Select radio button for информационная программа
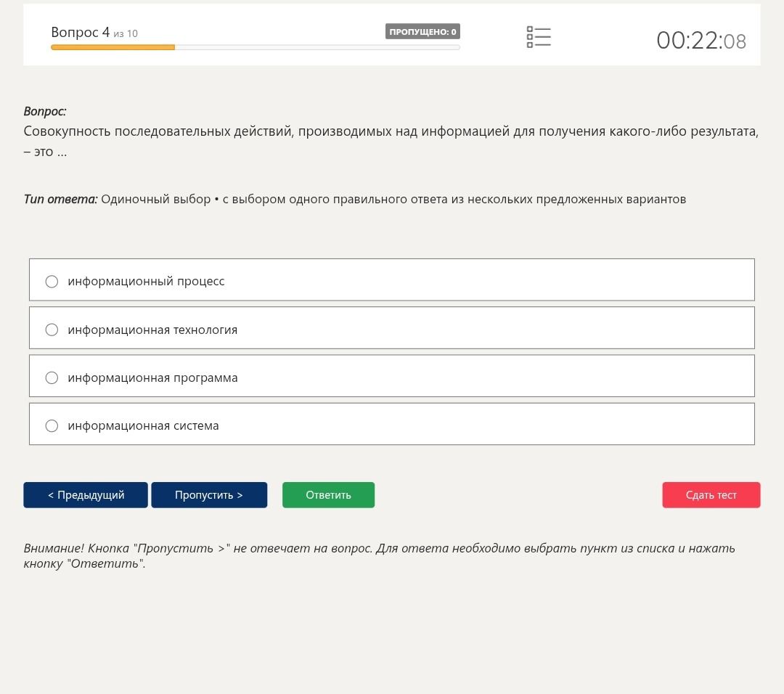The width and height of the screenshot is (784, 694). 52,378
